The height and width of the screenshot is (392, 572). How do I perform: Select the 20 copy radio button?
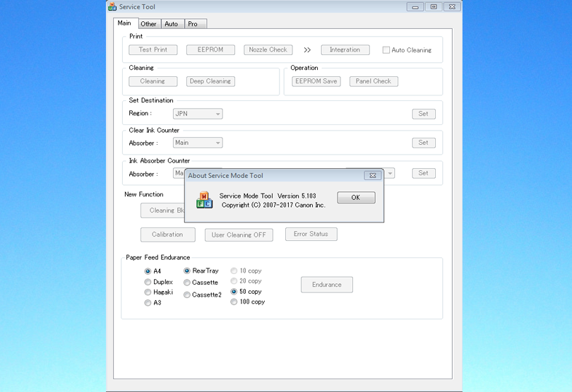(234, 281)
